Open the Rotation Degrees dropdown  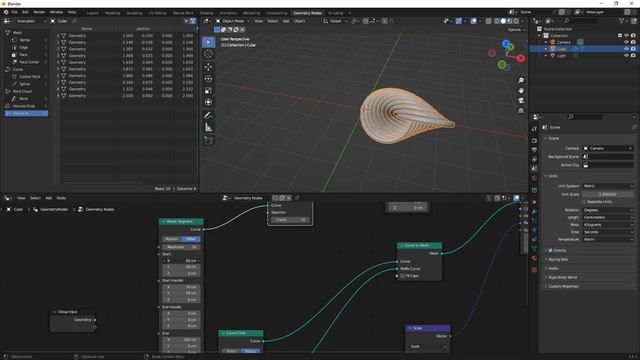pos(608,210)
